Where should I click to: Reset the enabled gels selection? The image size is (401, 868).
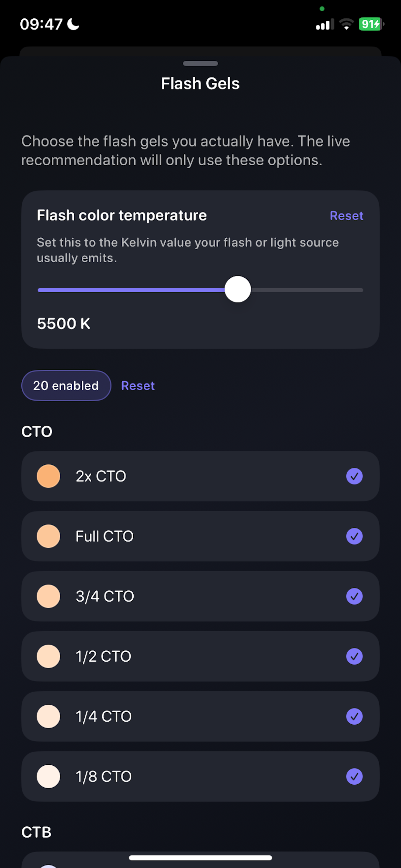point(138,386)
